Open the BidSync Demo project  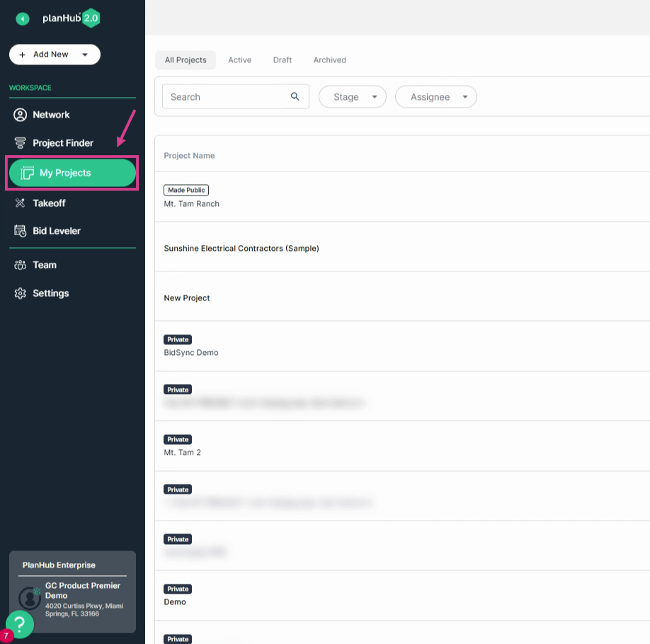pos(191,353)
